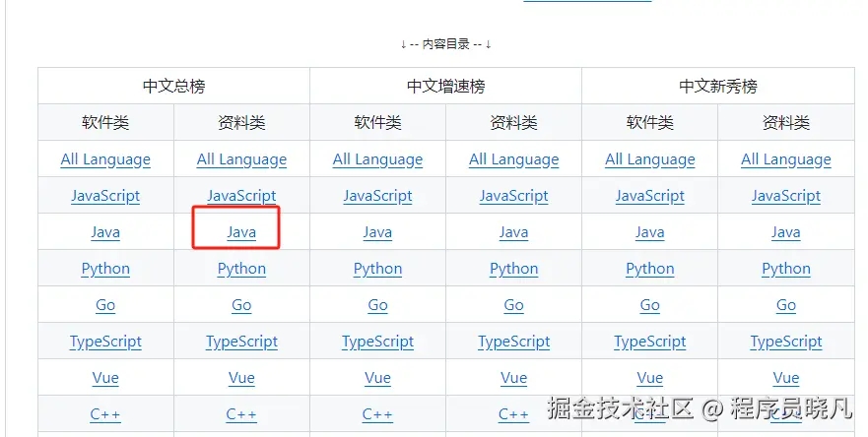Visit C++ link in 中文总榜 资料类 column
This screenshot has width=868, height=437.
coord(241,415)
